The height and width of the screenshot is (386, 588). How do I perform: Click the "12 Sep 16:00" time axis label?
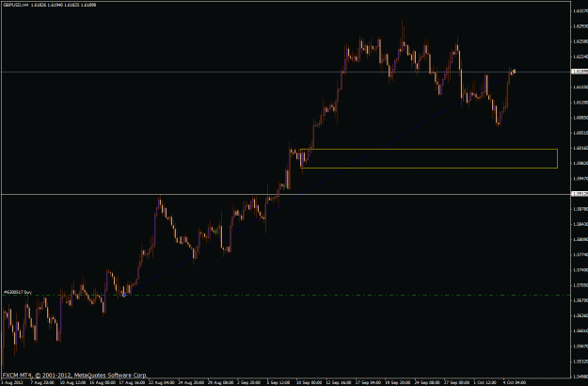(339, 382)
